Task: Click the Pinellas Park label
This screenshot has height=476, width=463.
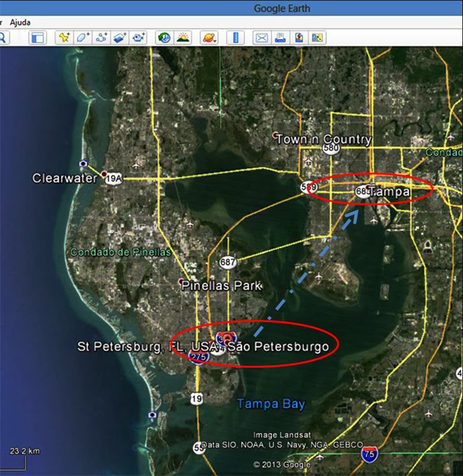Action: (x=222, y=285)
